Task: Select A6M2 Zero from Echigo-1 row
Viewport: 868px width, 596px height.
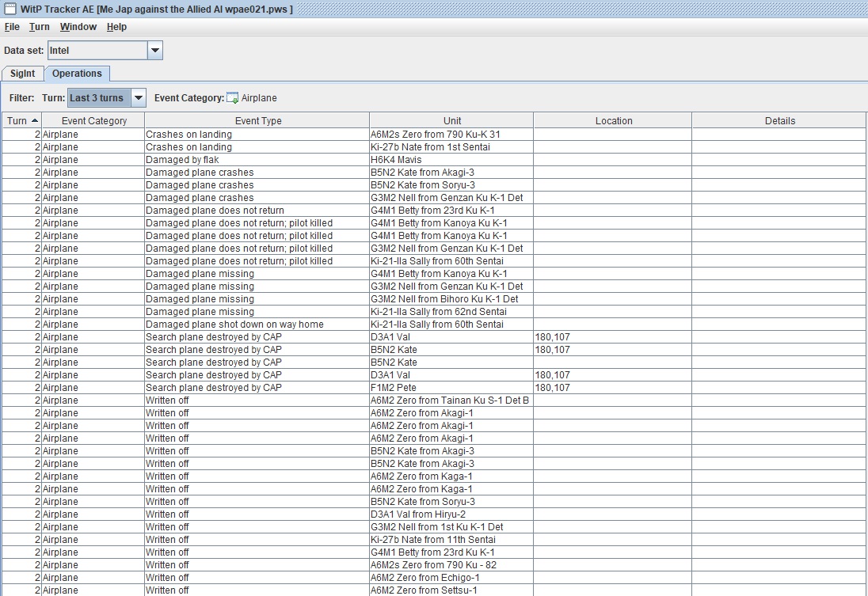Action: click(x=434, y=579)
